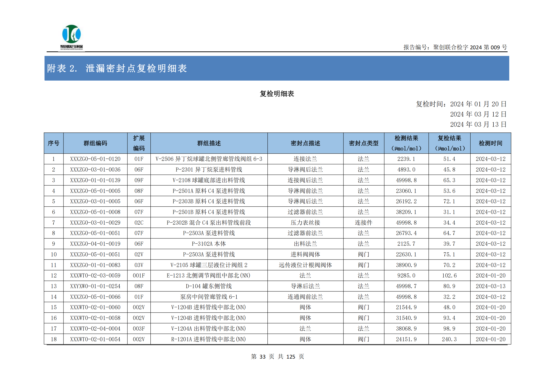Click cell XXXZG0-05-01-0120 in the table
Viewport: 554px width, 392px height.
pos(95,159)
